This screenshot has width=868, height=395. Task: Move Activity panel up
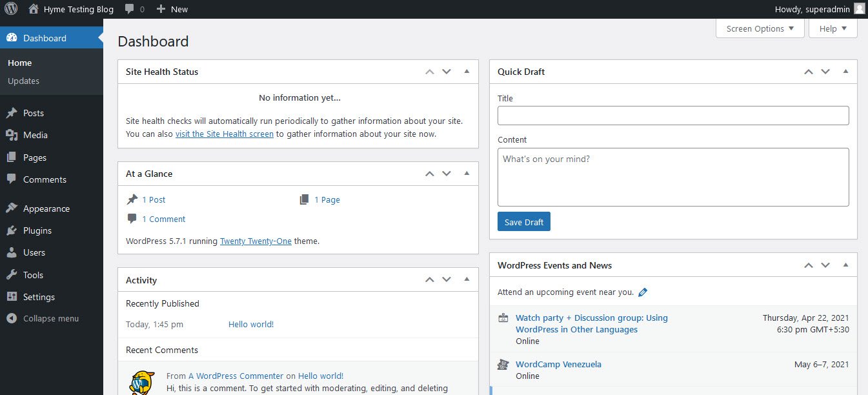(430, 280)
